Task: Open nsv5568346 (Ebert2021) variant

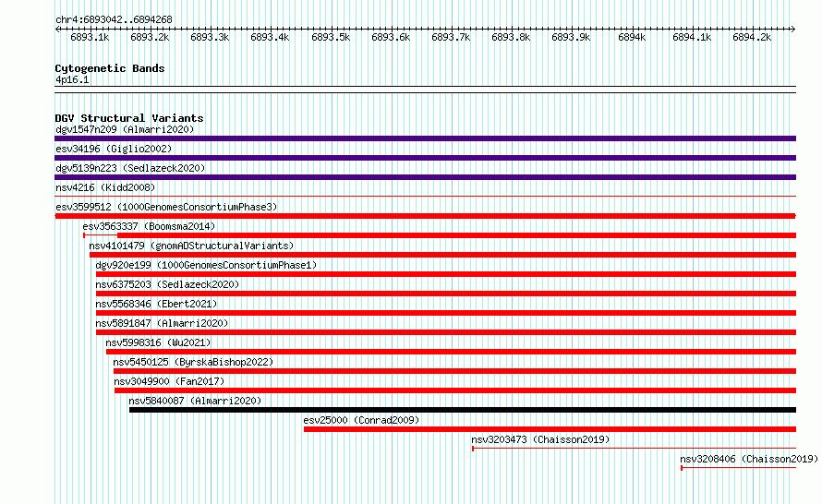Action: 156,304
